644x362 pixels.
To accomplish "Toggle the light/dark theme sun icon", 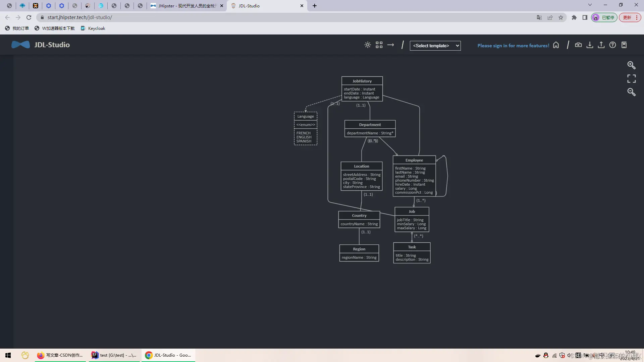I will 368,45.
